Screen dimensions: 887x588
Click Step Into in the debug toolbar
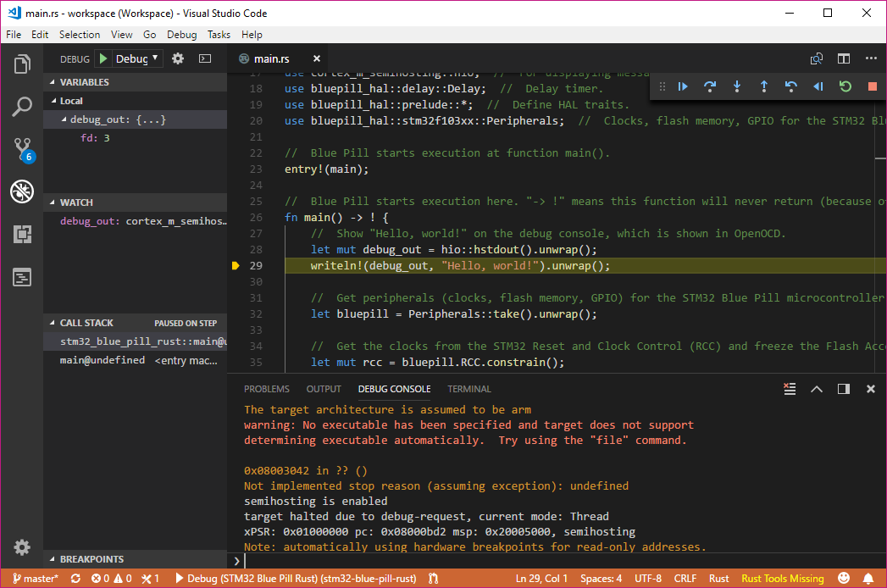pos(736,86)
